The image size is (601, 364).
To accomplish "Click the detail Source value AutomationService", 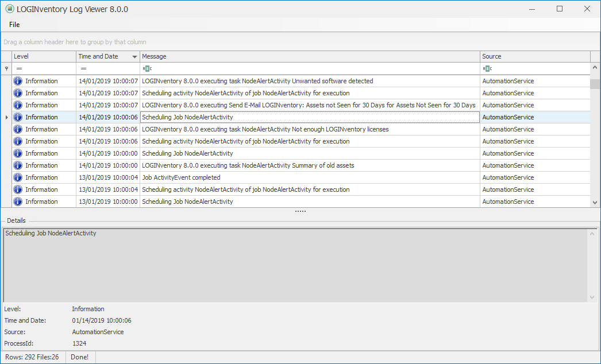I will point(98,332).
